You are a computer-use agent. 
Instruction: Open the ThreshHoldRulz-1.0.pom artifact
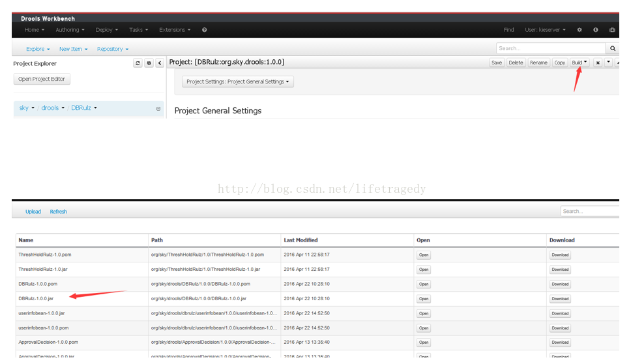(x=423, y=255)
